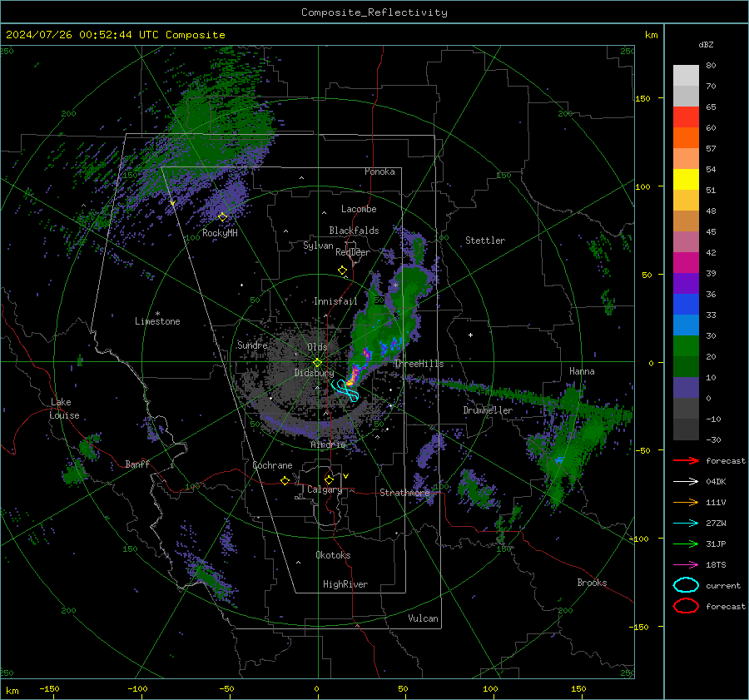The height and width of the screenshot is (700, 749).
Task: Click the Banff label
Action: click(137, 464)
